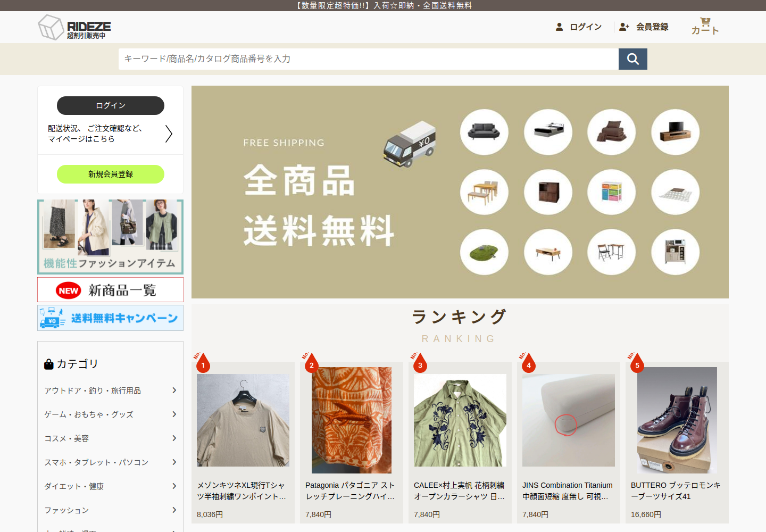Viewport: 766px width, 532px height.
Task: Click the free shipping delivery truck icon
Action: click(410, 144)
